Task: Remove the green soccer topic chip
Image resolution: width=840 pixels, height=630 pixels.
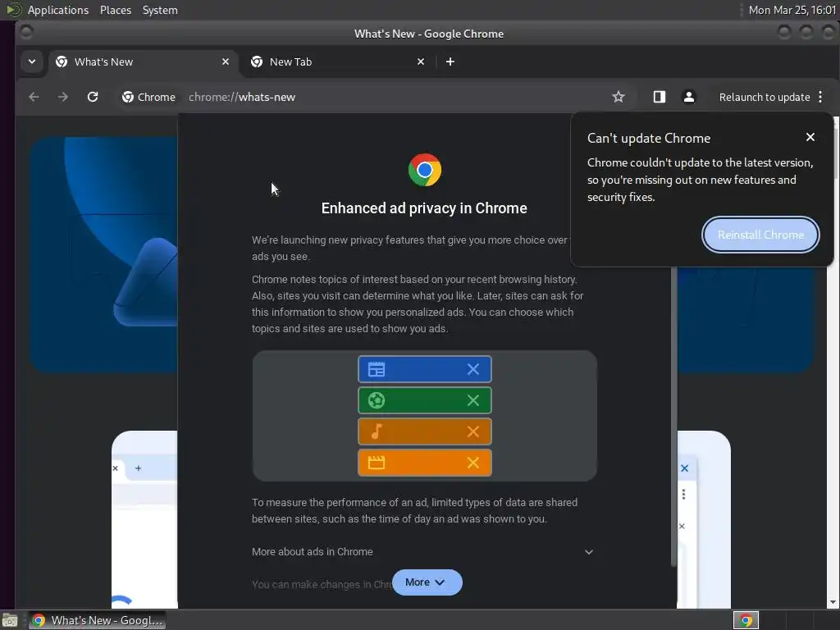Action: (x=473, y=400)
